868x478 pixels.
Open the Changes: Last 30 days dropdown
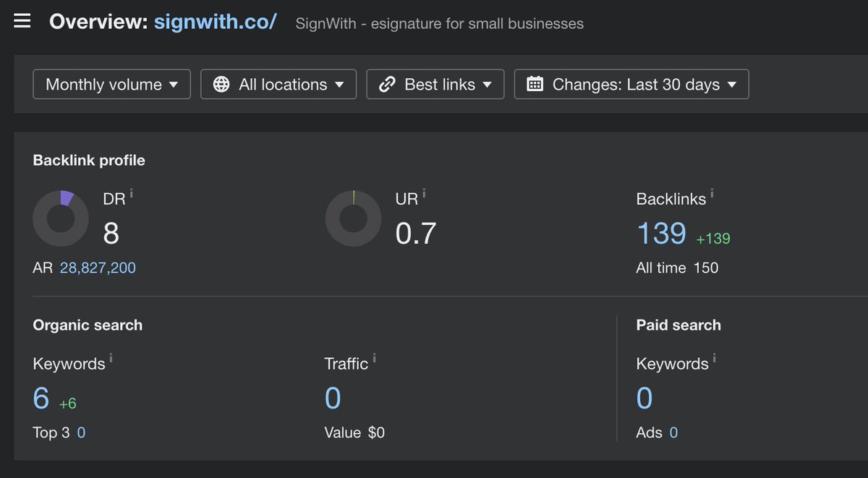pos(631,85)
